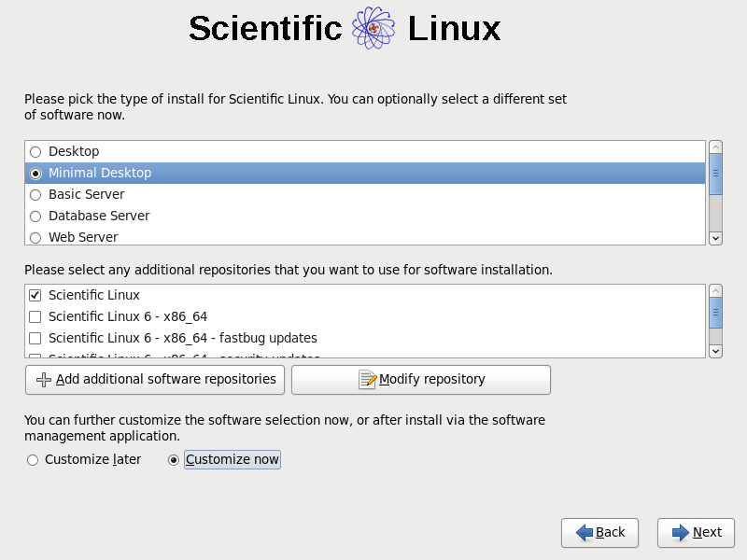This screenshot has width=747, height=560.
Task: Click the repository list scrollbar thumb
Action: [715, 313]
